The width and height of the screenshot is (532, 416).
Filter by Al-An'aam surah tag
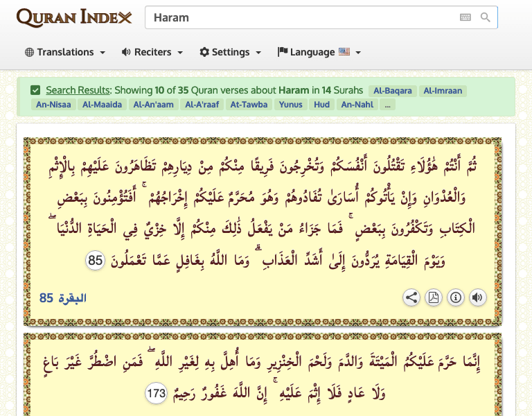tap(153, 105)
